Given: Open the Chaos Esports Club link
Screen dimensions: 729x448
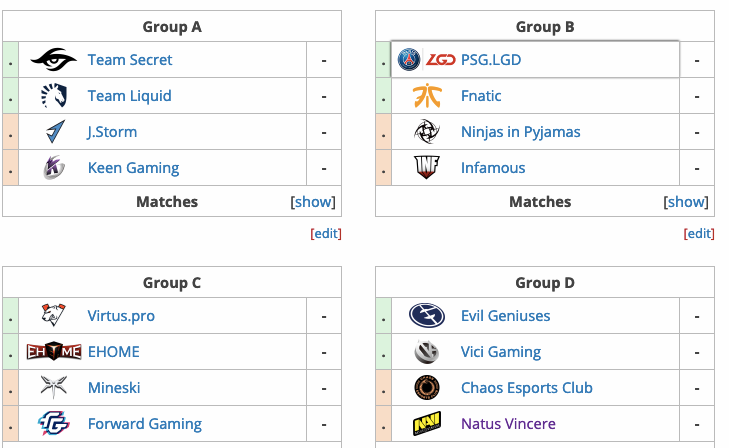Looking at the screenshot, I should [527, 388].
